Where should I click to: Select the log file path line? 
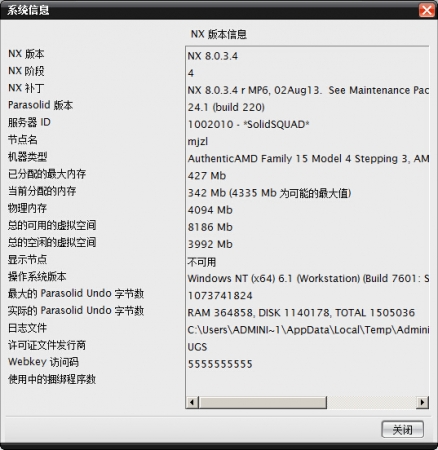coord(308,330)
